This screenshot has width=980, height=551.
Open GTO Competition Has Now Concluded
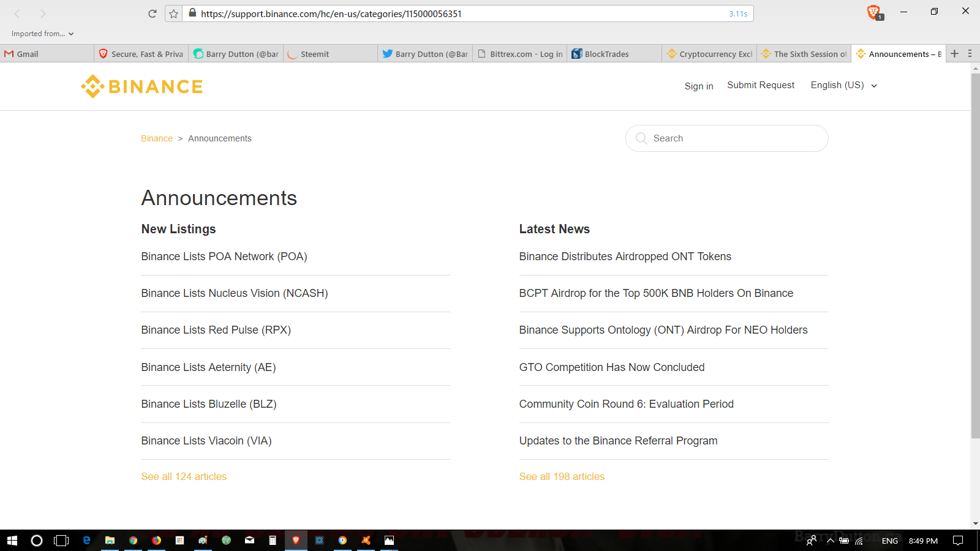pyautogui.click(x=612, y=367)
